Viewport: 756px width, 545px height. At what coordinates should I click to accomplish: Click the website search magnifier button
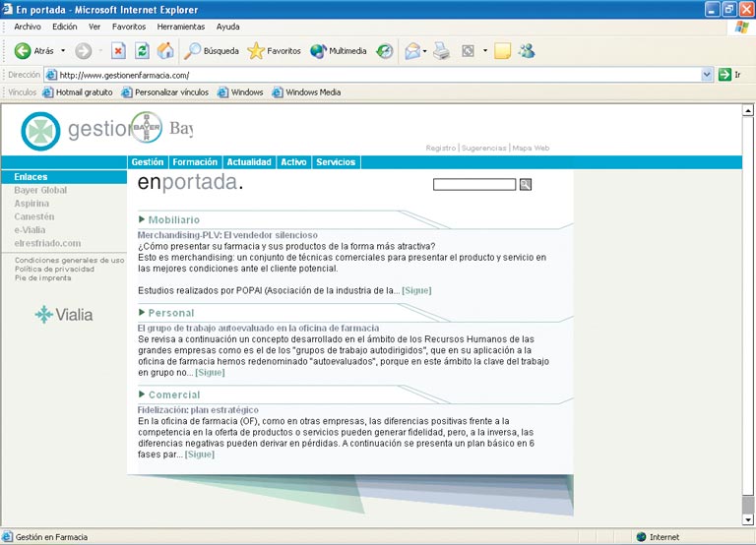pos(526,184)
